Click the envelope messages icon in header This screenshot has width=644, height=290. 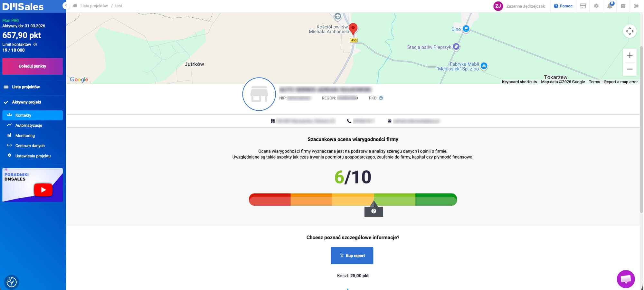tap(623, 6)
